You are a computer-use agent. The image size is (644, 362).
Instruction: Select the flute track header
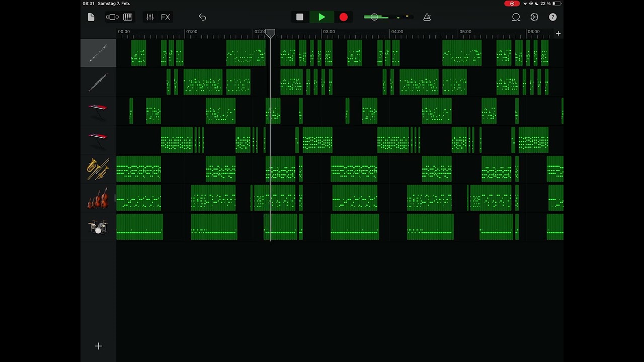pos(98,53)
